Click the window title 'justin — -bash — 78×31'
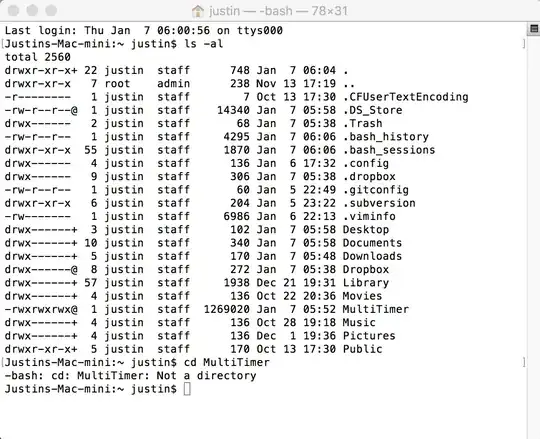This screenshot has height=439, width=540. [x=278, y=11]
